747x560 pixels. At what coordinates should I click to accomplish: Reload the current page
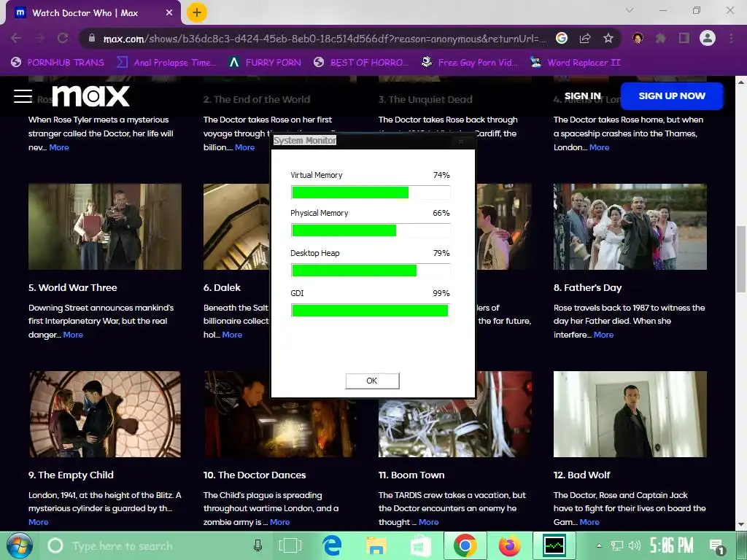click(63, 38)
